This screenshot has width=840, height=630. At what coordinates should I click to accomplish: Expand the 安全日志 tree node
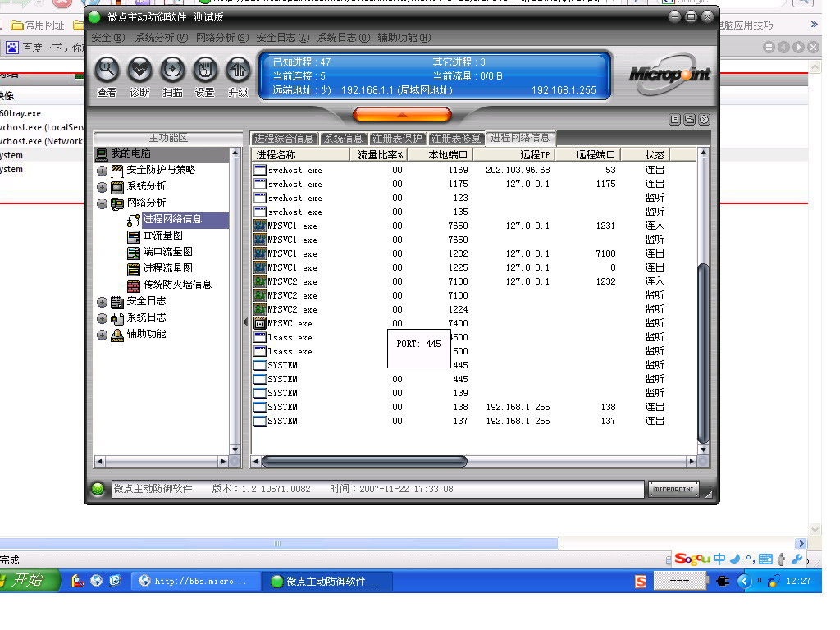click(x=103, y=302)
